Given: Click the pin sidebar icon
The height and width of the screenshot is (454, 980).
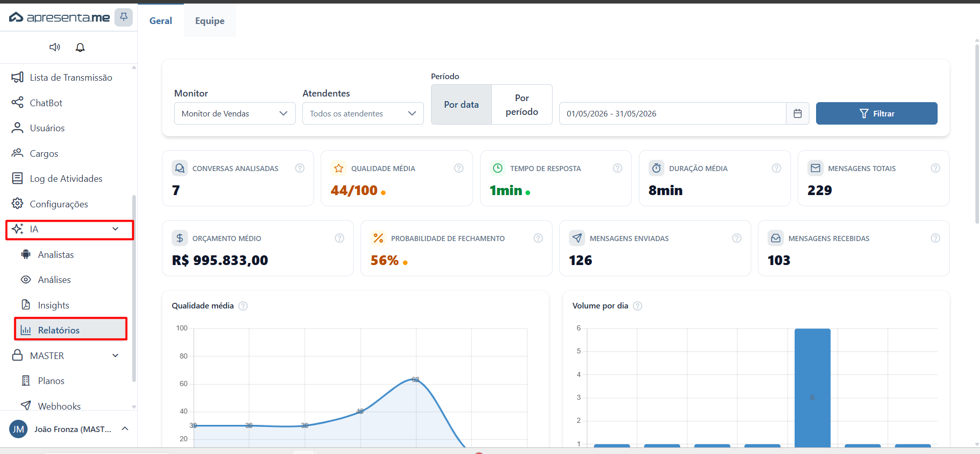Looking at the screenshot, I should click(124, 17).
